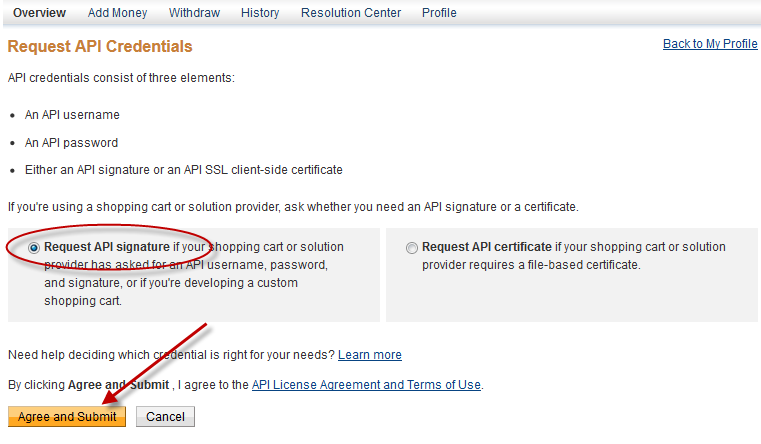This screenshot has height=444, width=761.
Task: Switch to the Add Money tab
Action: 117,13
